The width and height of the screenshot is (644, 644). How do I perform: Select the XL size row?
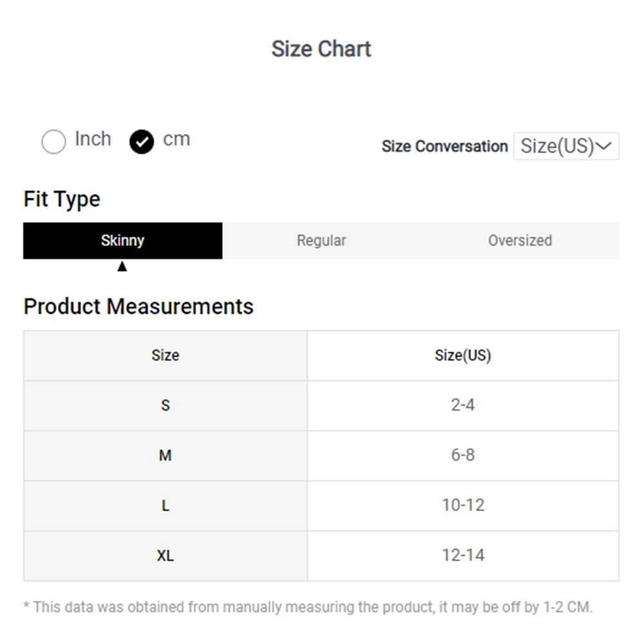coord(321,556)
